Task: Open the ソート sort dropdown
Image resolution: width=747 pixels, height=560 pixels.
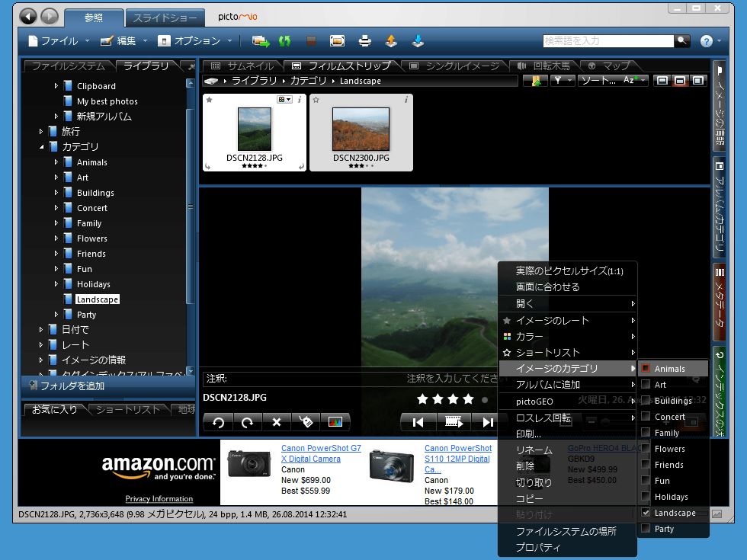Action: point(613,81)
